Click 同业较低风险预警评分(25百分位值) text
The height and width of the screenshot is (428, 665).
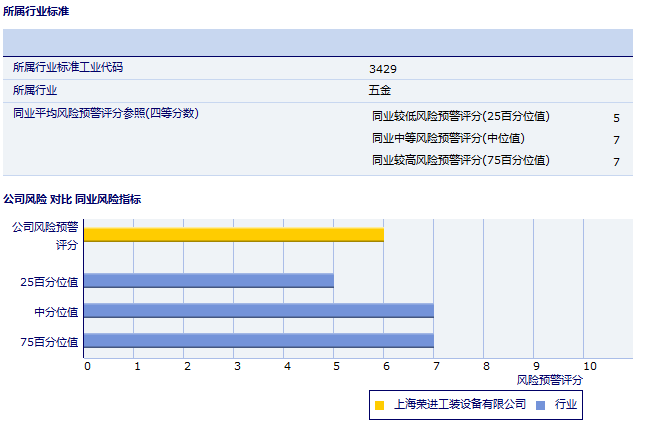tap(461, 117)
